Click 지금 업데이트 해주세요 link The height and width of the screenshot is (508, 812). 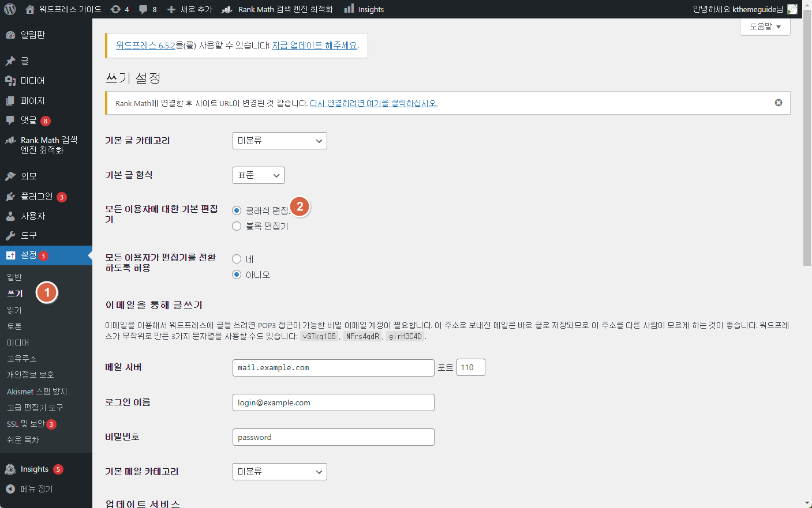point(315,45)
